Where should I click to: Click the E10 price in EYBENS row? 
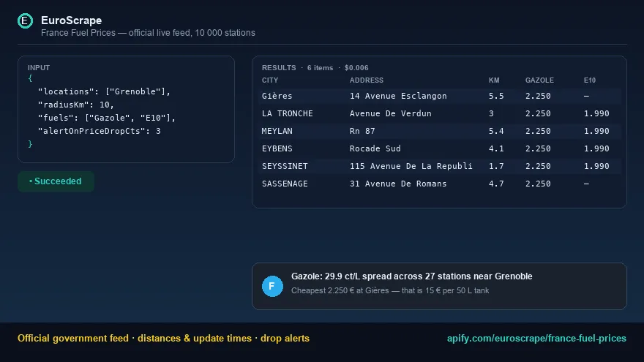tap(596, 148)
